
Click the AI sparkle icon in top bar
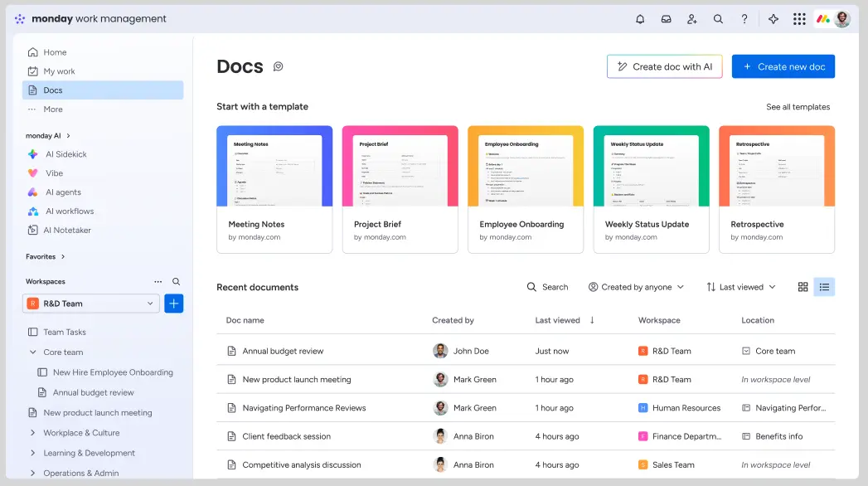click(x=773, y=19)
